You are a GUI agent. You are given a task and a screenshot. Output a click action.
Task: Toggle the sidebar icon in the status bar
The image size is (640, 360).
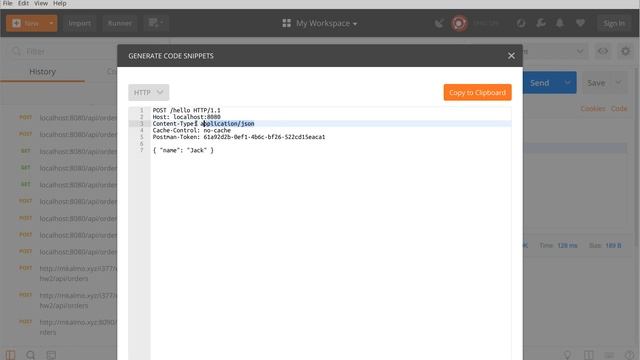tap(10, 355)
